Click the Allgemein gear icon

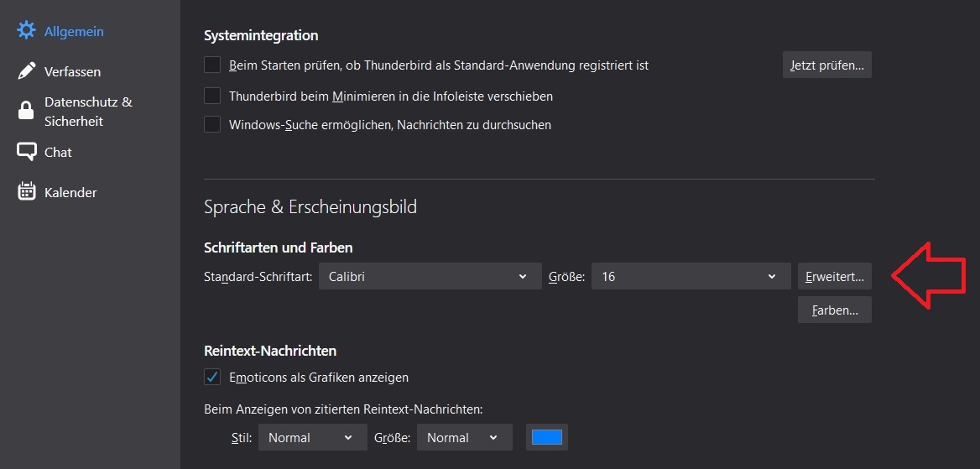pyautogui.click(x=27, y=31)
